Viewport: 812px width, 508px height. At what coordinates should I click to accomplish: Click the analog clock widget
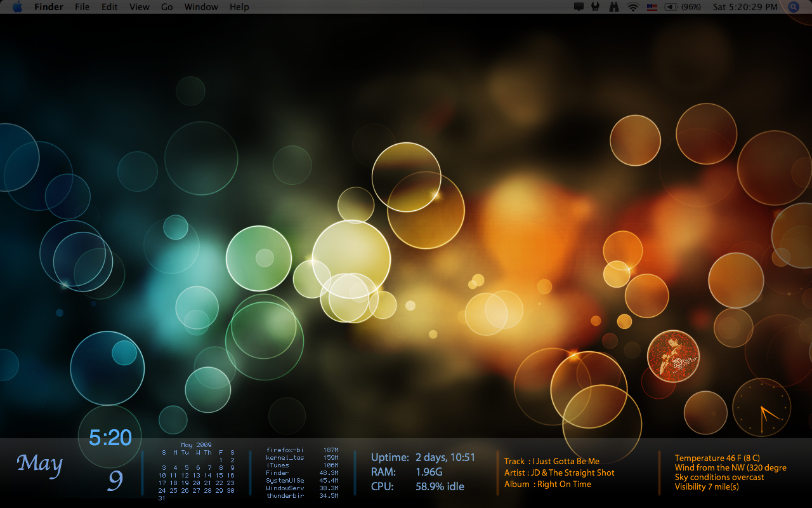point(761,407)
